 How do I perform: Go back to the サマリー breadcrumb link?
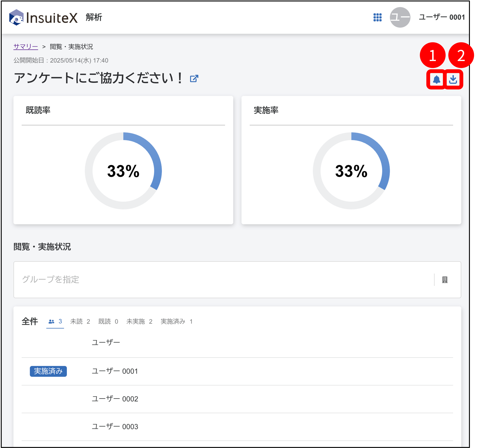coord(26,47)
